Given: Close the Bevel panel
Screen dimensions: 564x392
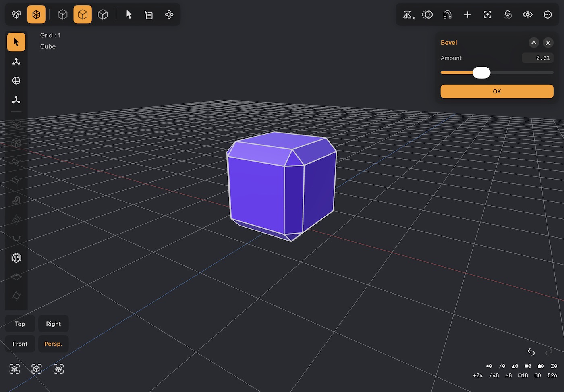Looking at the screenshot, I should [x=548, y=43].
